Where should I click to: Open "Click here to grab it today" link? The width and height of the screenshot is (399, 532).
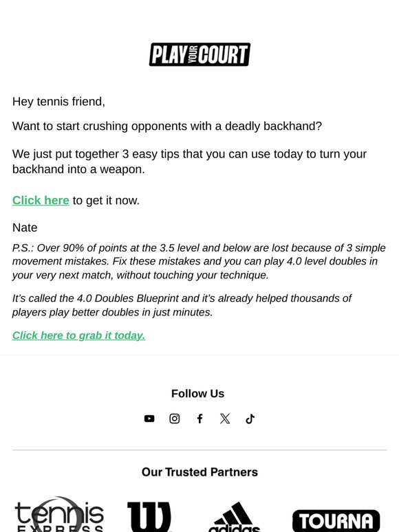tap(79, 335)
